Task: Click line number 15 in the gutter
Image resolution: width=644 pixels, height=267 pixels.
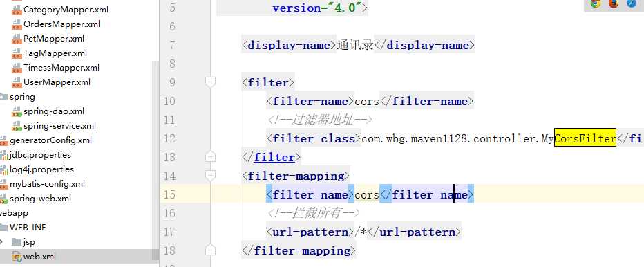Action: click(x=169, y=194)
